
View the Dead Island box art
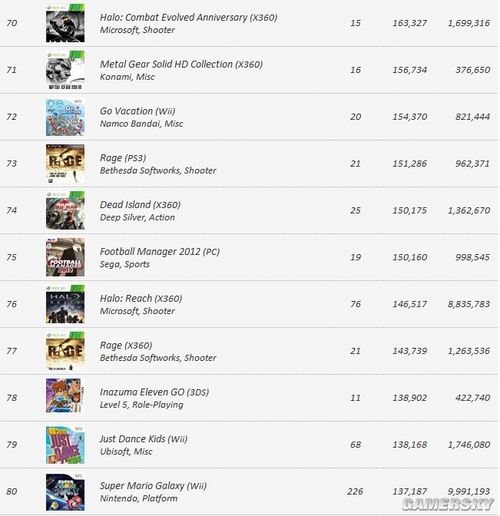point(65,211)
